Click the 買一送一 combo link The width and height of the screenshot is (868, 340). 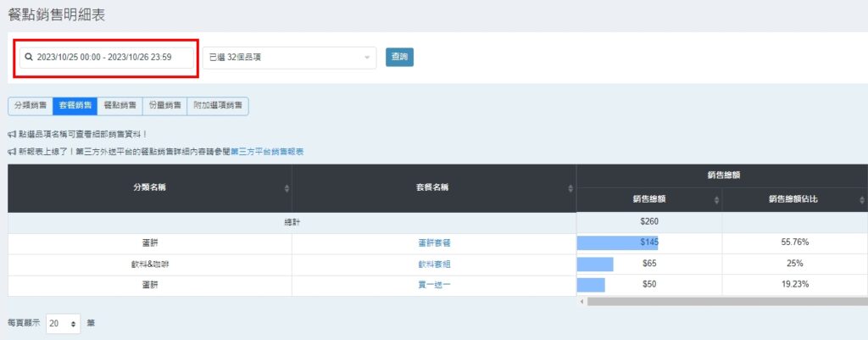[433, 286]
